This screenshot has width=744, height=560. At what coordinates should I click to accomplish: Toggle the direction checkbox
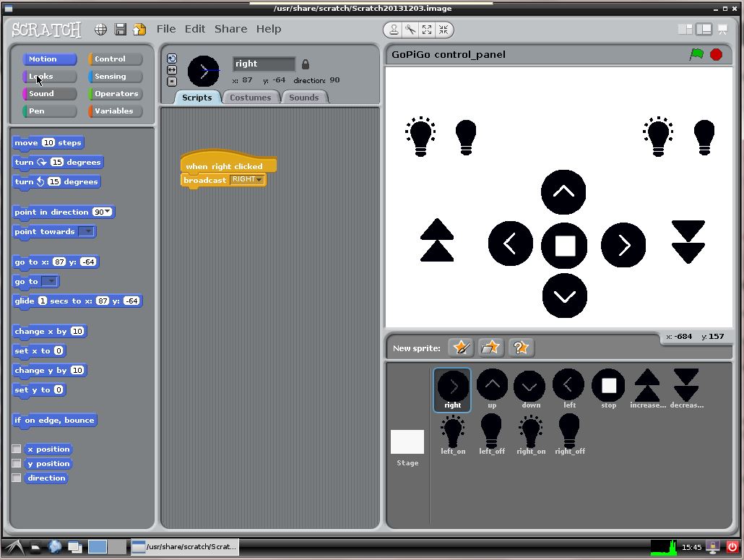(x=16, y=478)
